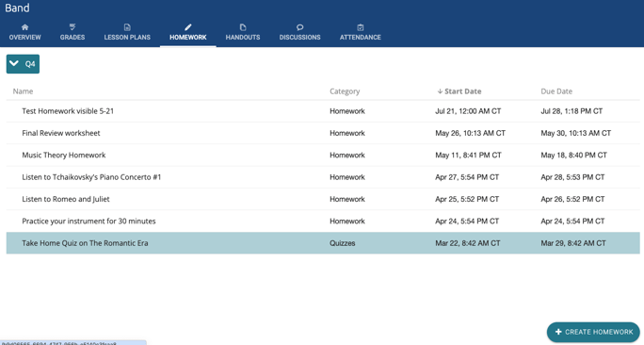Click the Homework pencil icon
This screenshot has width=644, height=345.
coord(187,27)
